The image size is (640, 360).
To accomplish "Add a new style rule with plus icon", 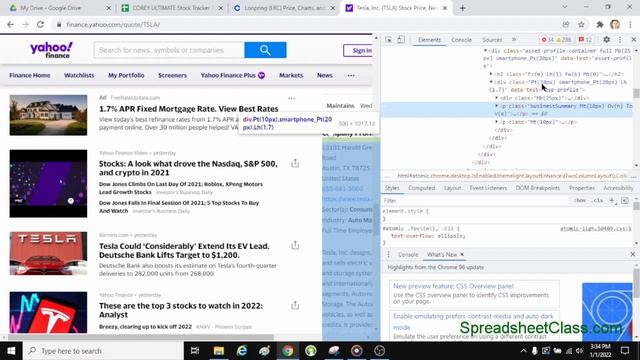I will point(612,200).
